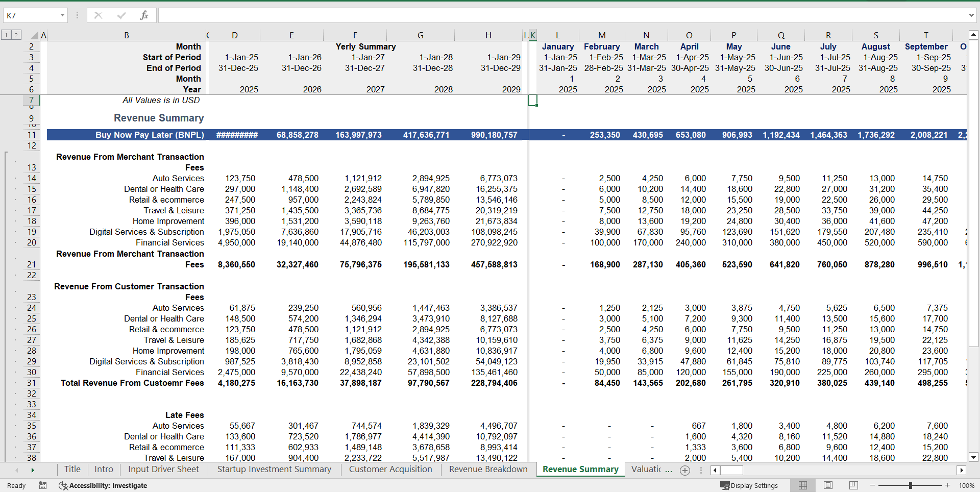980x493 pixels.
Task: Click the Name Box showing K7
Action: click(x=31, y=15)
